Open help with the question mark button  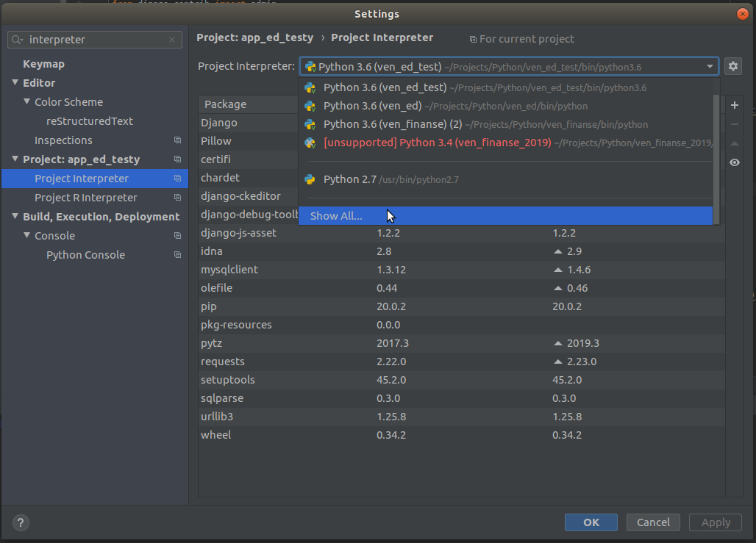click(x=21, y=522)
